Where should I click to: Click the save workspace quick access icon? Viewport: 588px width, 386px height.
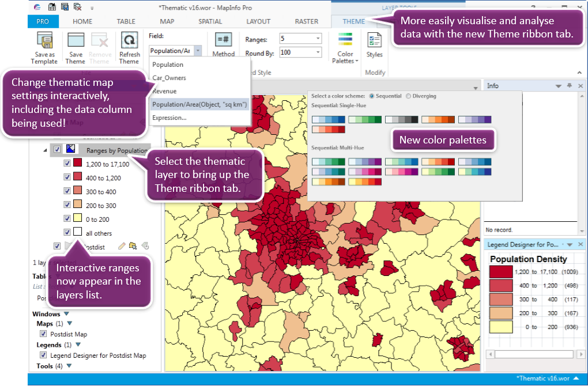pyautogui.click(x=65, y=7)
